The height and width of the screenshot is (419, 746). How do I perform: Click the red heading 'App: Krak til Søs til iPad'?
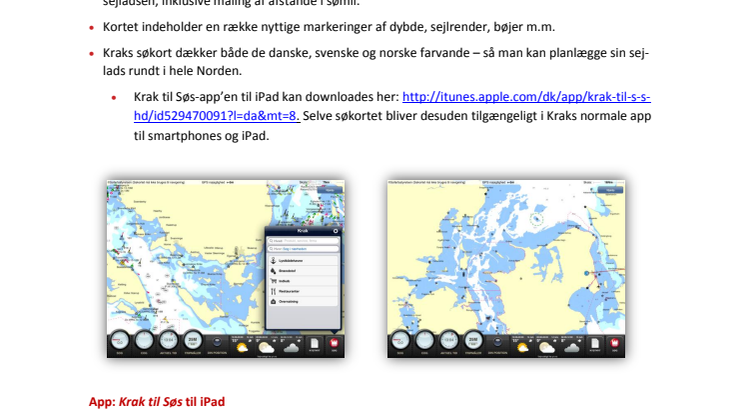pyautogui.click(x=157, y=402)
